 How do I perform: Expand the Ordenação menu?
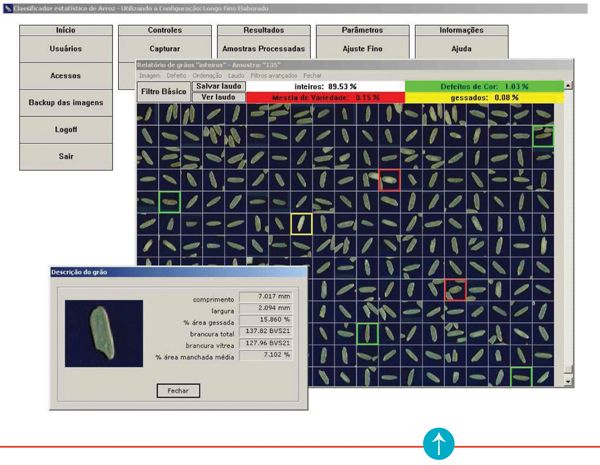coord(207,75)
